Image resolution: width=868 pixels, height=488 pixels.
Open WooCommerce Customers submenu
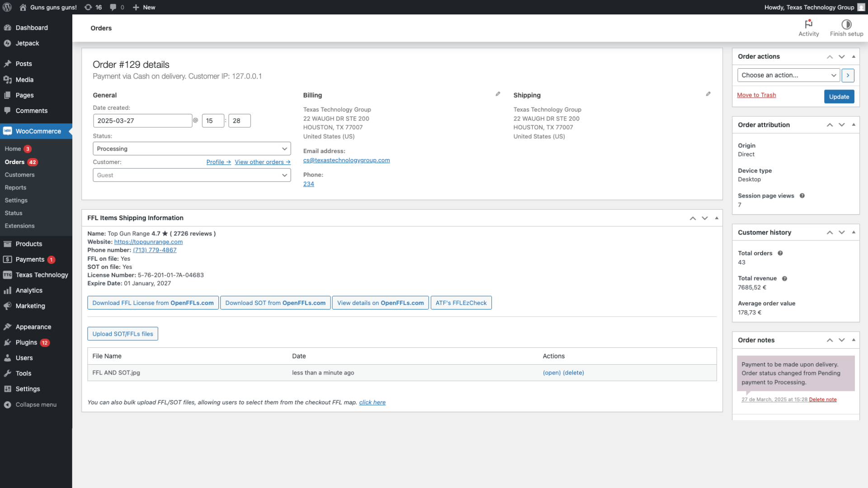pyautogui.click(x=19, y=175)
